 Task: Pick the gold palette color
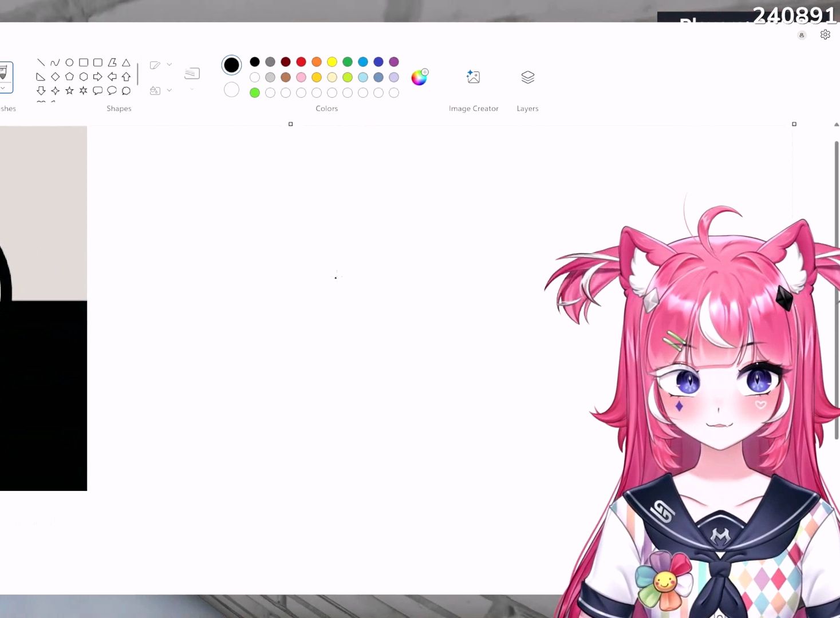click(317, 77)
